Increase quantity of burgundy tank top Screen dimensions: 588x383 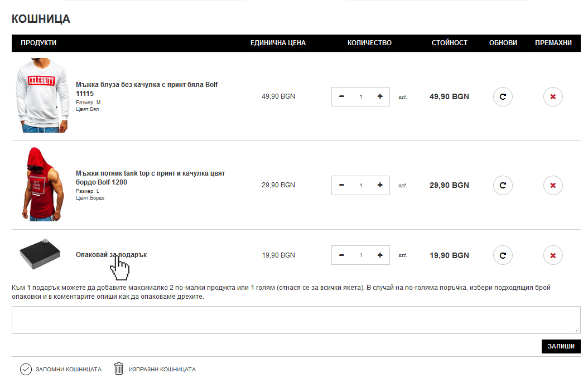click(380, 185)
